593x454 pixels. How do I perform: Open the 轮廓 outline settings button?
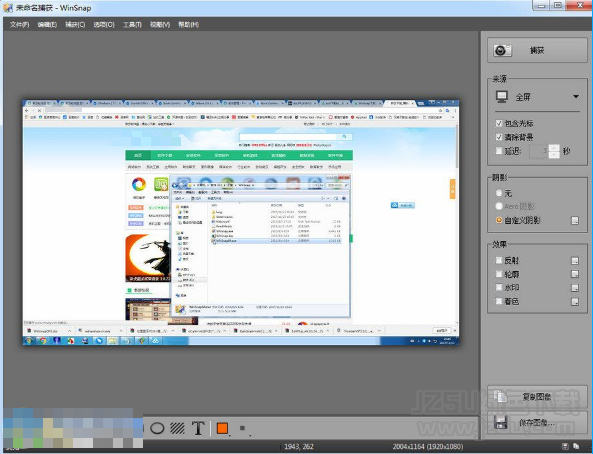click(x=575, y=274)
